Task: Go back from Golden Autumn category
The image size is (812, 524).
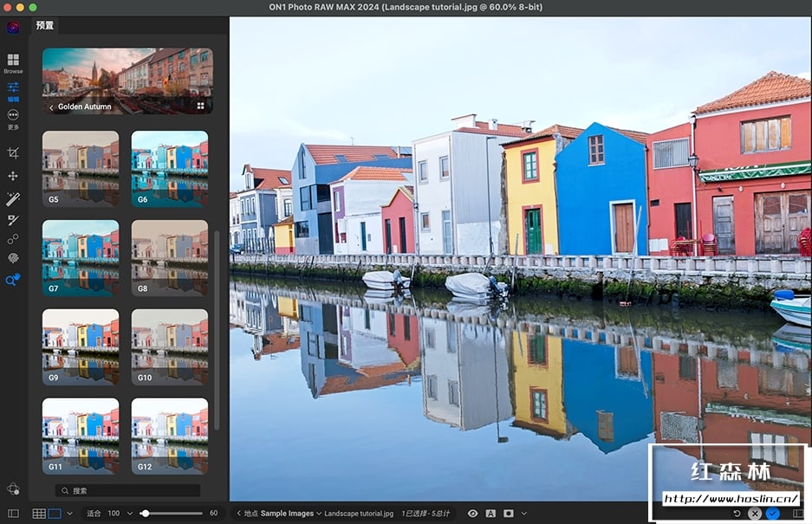Action: point(51,107)
